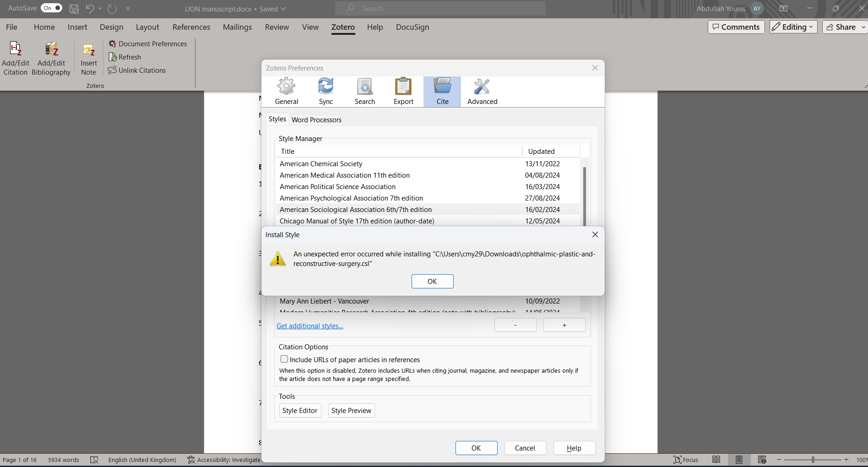Open Customize Quick Access Toolbar dropdown
The height and width of the screenshot is (467, 868).
pyautogui.click(x=128, y=8)
